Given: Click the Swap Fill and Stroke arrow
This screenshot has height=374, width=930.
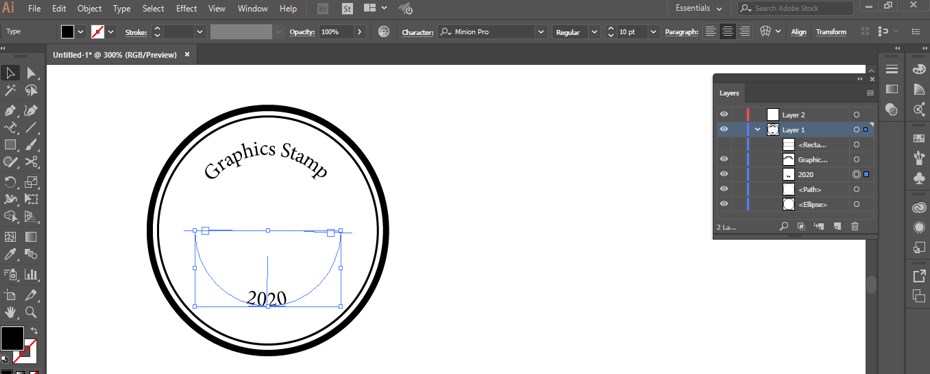Looking at the screenshot, I should 34,330.
